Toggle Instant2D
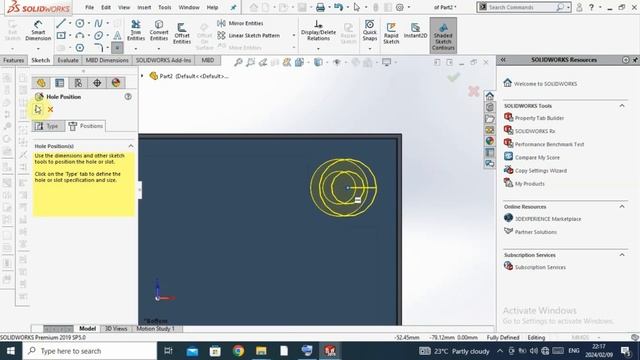This screenshot has width=640, height=360. tap(415, 31)
